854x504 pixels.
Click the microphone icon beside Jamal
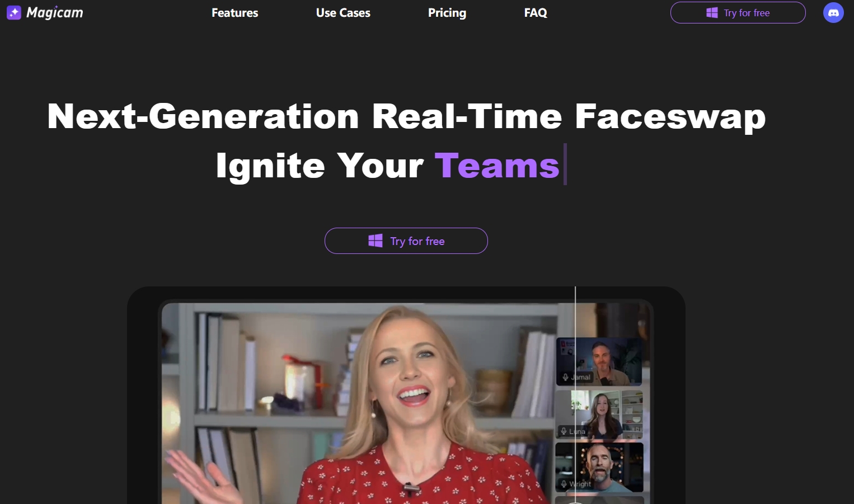[565, 377]
